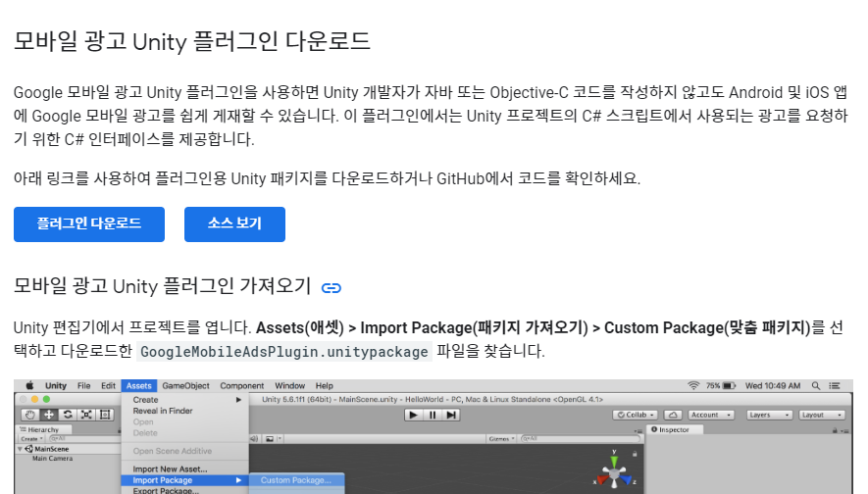
Task: Open the Window menu
Action: point(290,385)
